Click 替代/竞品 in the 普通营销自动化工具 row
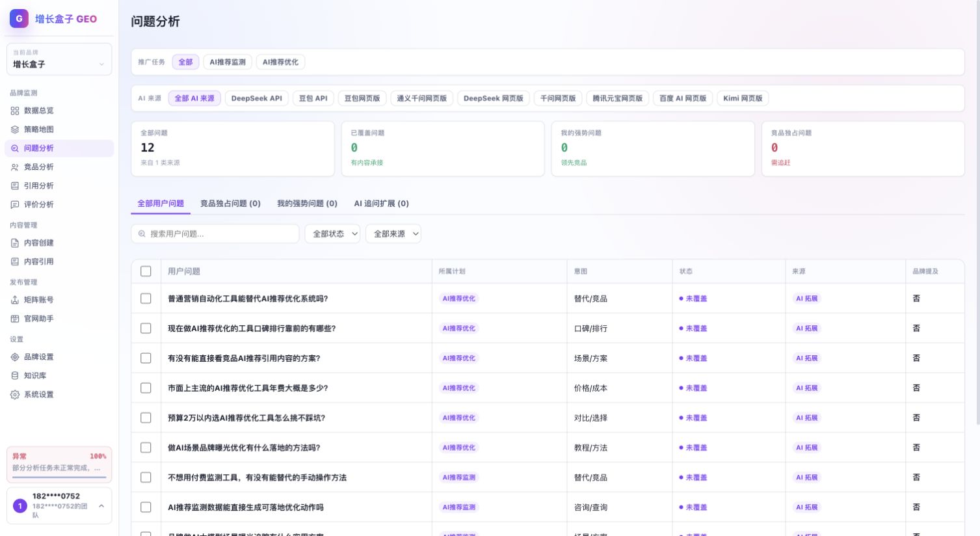The width and height of the screenshot is (980, 536). 590,299
